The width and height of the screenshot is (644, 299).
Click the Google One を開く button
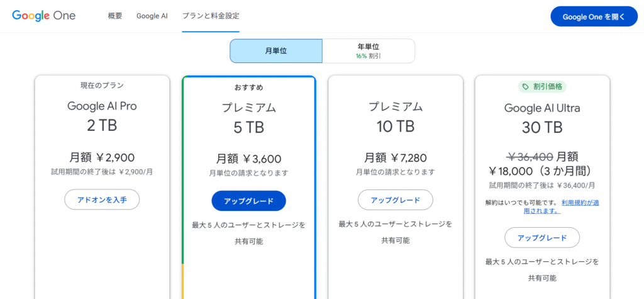[x=594, y=16]
